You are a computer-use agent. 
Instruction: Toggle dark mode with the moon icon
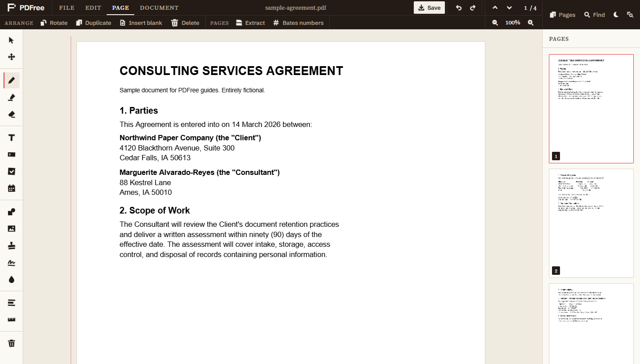click(616, 15)
